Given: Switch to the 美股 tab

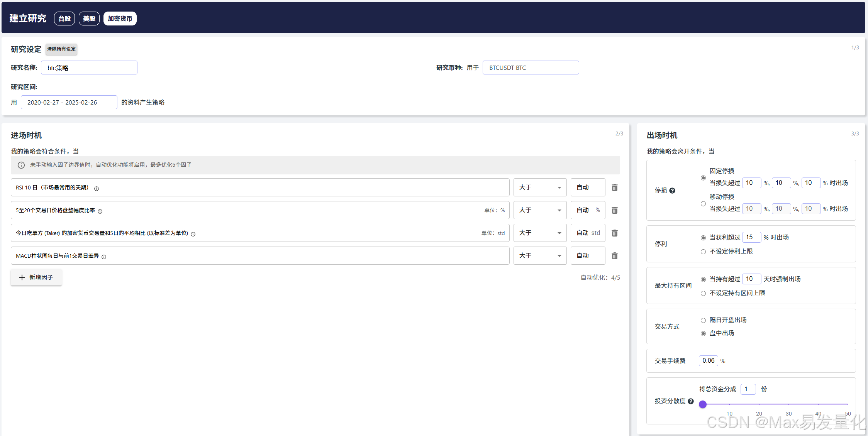Looking at the screenshot, I should tap(89, 19).
